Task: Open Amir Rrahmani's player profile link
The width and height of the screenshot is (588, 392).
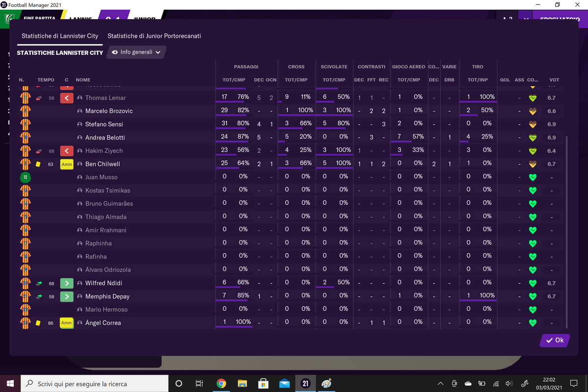Action: tap(106, 230)
